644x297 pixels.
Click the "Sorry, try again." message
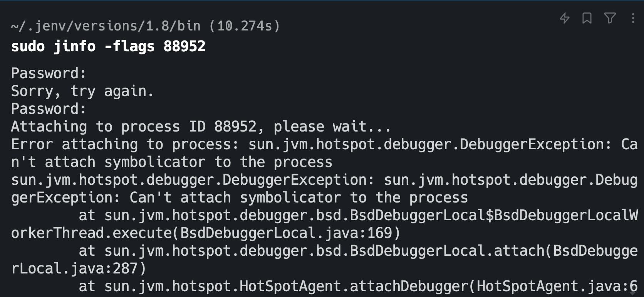point(82,91)
